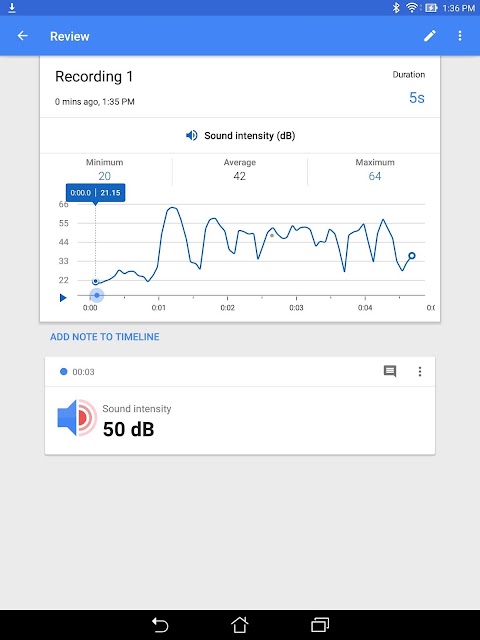This screenshot has height=640, width=480.
Task: Select the timeline scrubber handle at 0:00
Action: point(97,295)
